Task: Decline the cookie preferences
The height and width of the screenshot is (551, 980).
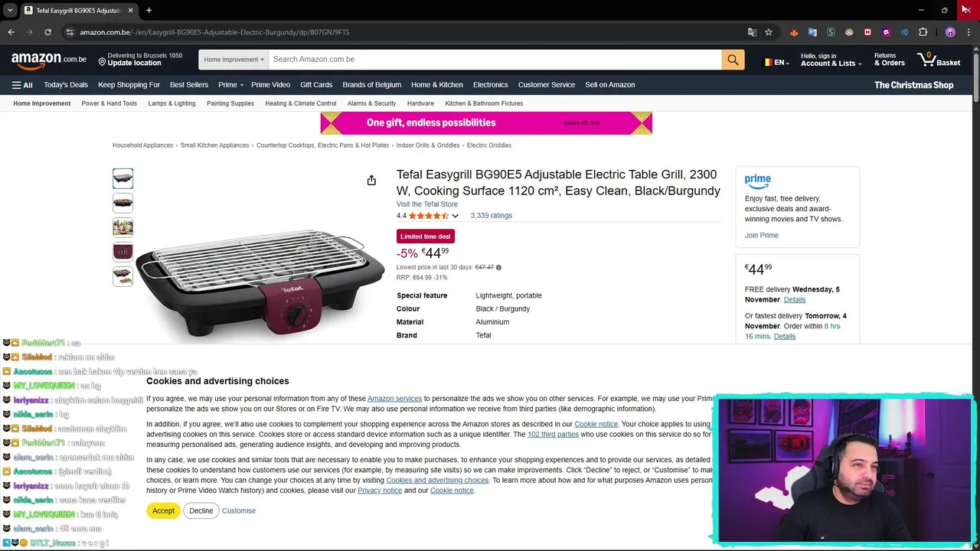Action: (x=201, y=510)
